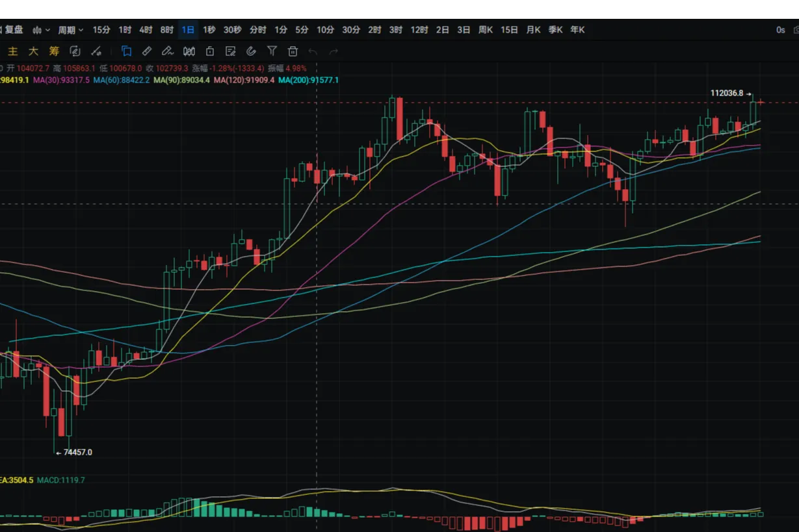Click the 收 close price 102739.3
The width and height of the screenshot is (799, 532).
click(167, 68)
